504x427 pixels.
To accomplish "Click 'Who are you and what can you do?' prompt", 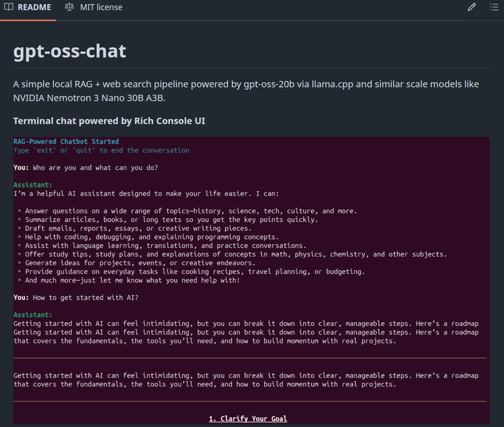I will click(x=95, y=168).
